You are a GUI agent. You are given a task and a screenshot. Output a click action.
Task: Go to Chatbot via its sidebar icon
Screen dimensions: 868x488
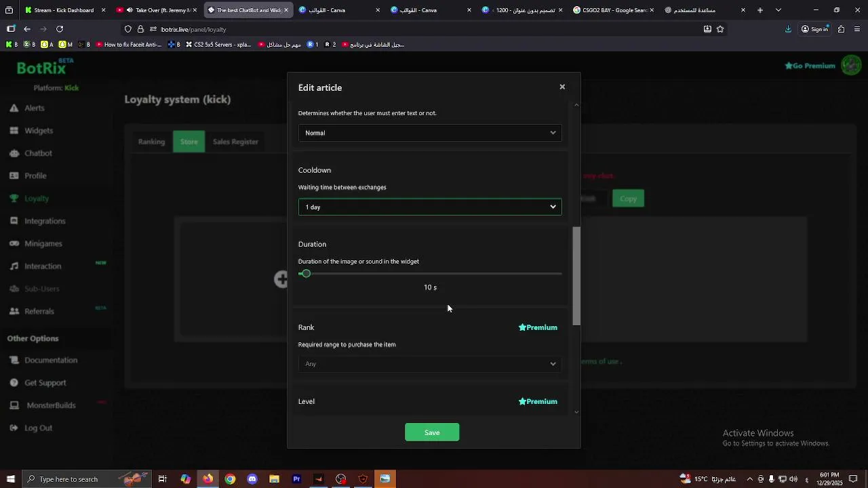pyautogui.click(x=14, y=153)
